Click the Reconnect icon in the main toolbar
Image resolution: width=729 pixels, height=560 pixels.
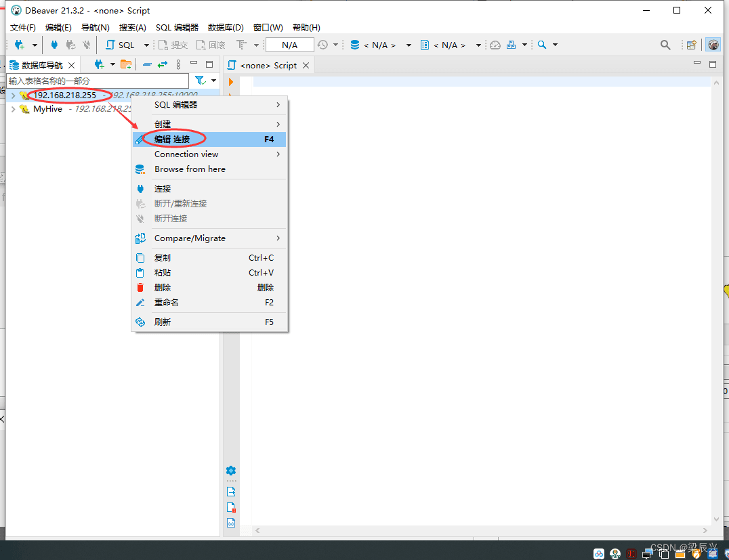click(70, 45)
